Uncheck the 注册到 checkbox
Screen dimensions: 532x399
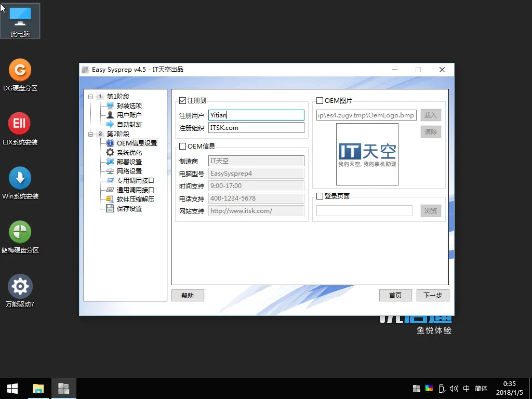click(182, 100)
